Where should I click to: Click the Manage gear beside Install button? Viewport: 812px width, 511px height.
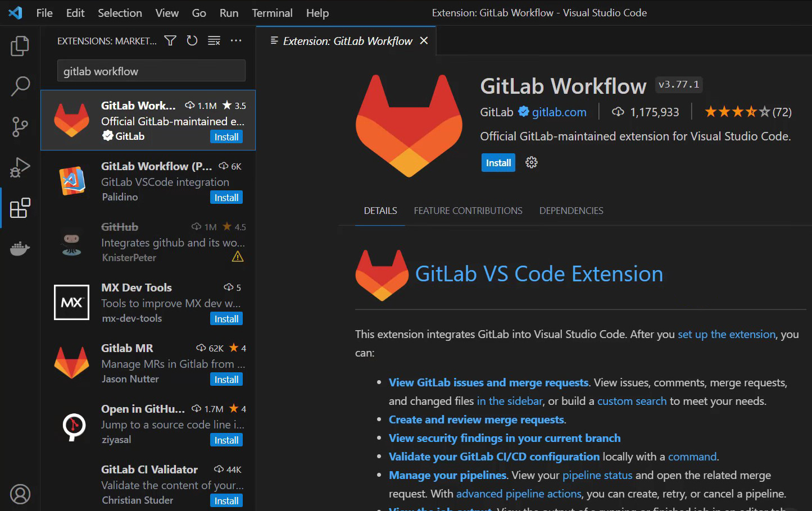[x=531, y=162]
